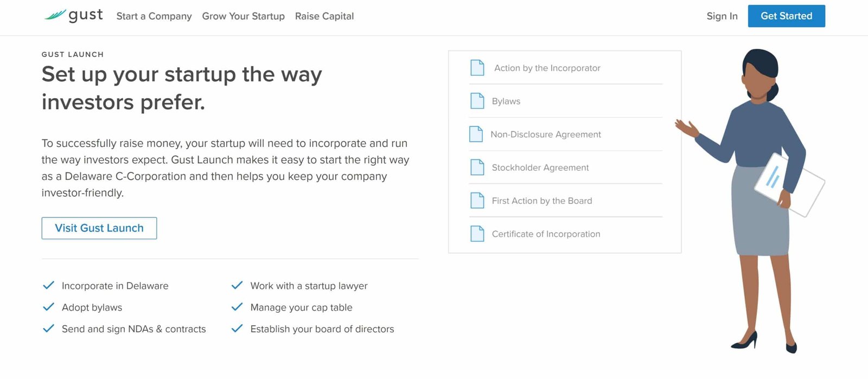Open the Grow Your Startup menu
The width and height of the screenshot is (868, 379).
point(244,16)
